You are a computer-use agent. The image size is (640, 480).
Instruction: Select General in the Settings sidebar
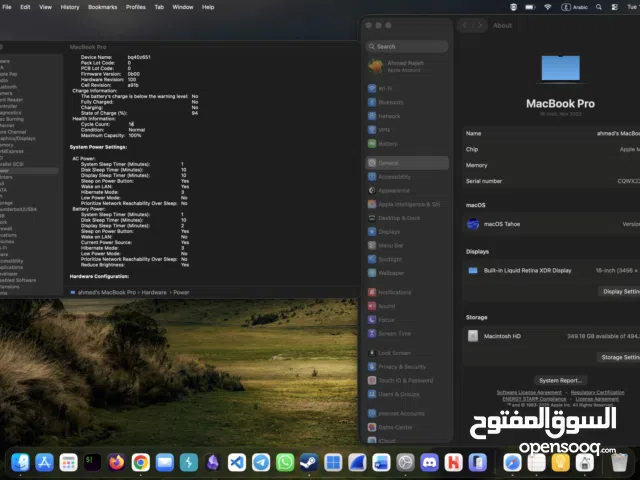click(x=407, y=163)
